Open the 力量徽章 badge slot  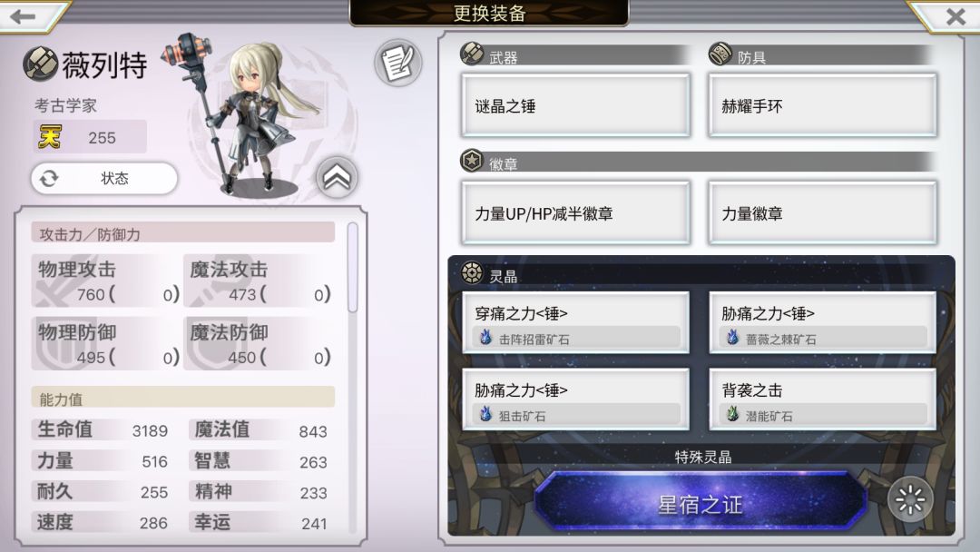[x=822, y=212]
